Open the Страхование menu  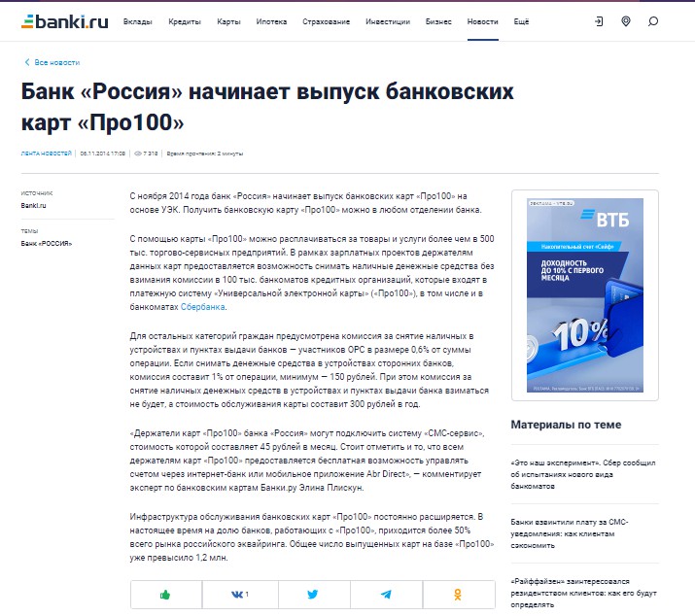tap(326, 21)
